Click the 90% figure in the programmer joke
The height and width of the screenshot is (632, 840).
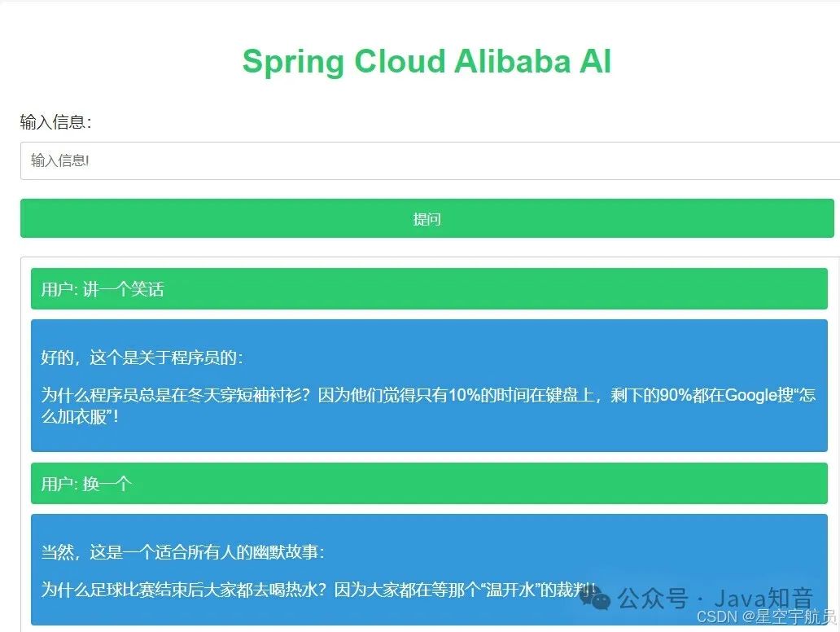676,395
